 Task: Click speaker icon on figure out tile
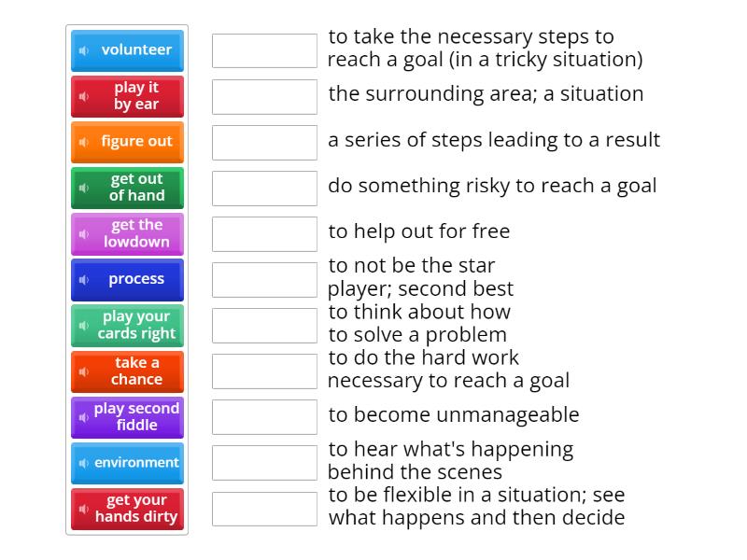[x=84, y=143]
